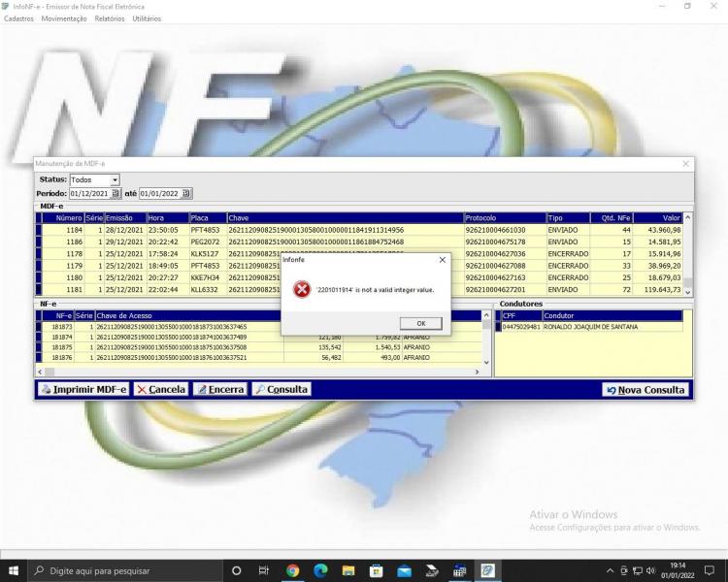Viewport: 728px width, 582px height.
Task: Open Google Chrome from taskbar
Action: (x=292, y=570)
